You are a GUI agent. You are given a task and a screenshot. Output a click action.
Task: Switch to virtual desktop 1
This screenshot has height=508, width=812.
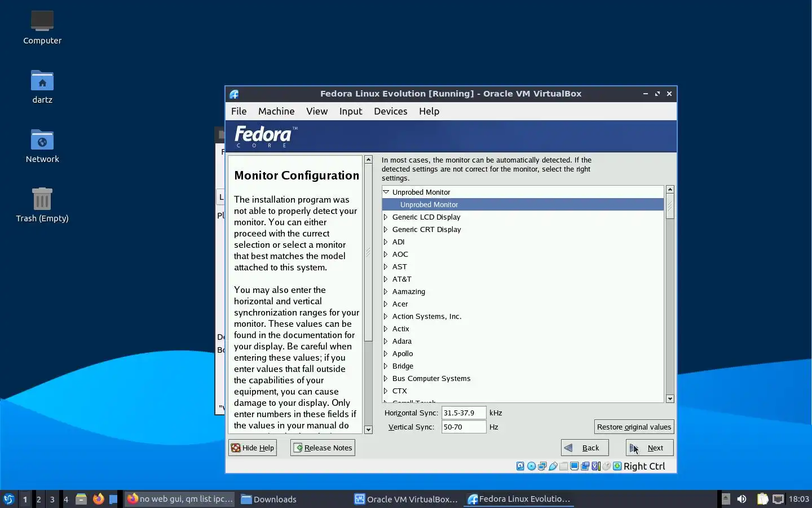coord(25,499)
